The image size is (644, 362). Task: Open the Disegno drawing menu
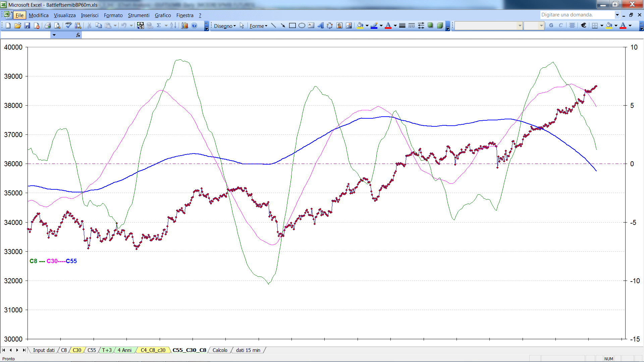pyautogui.click(x=225, y=26)
